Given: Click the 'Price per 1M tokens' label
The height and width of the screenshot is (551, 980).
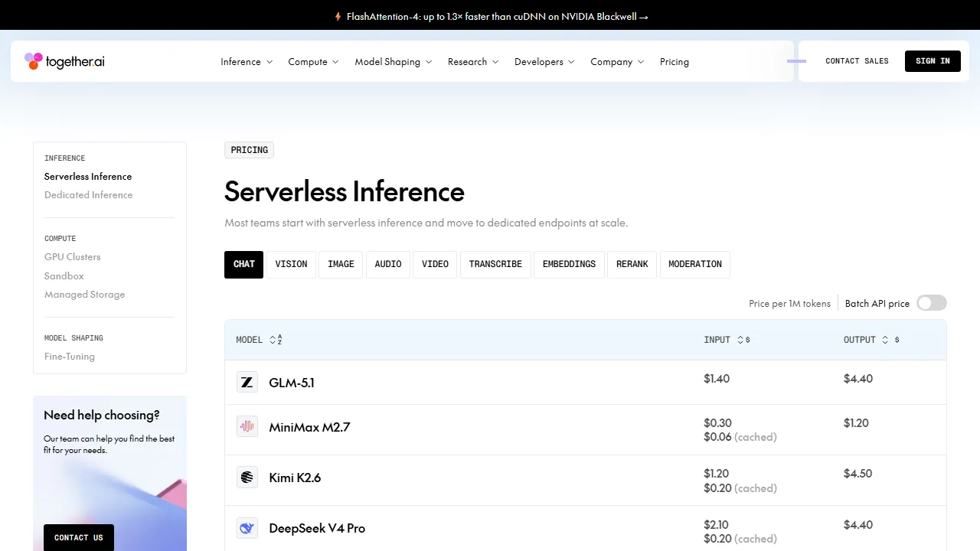Looking at the screenshot, I should [x=789, y=304].
